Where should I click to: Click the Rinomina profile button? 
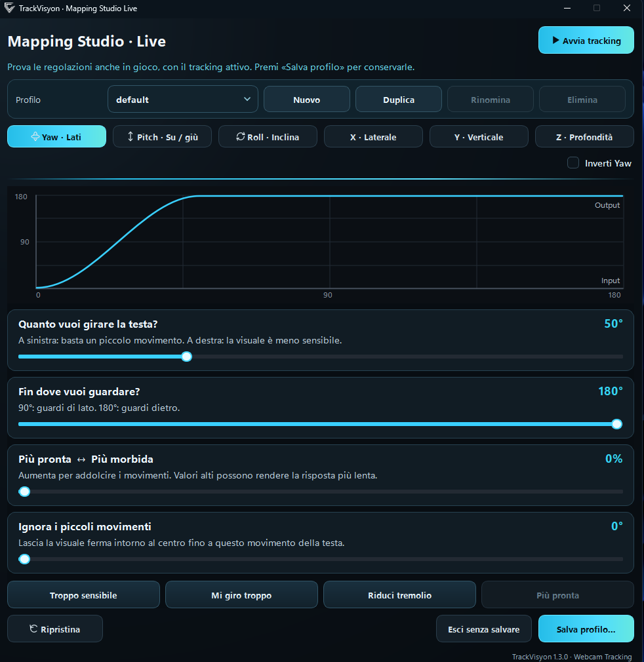click(x=491, y=100)
